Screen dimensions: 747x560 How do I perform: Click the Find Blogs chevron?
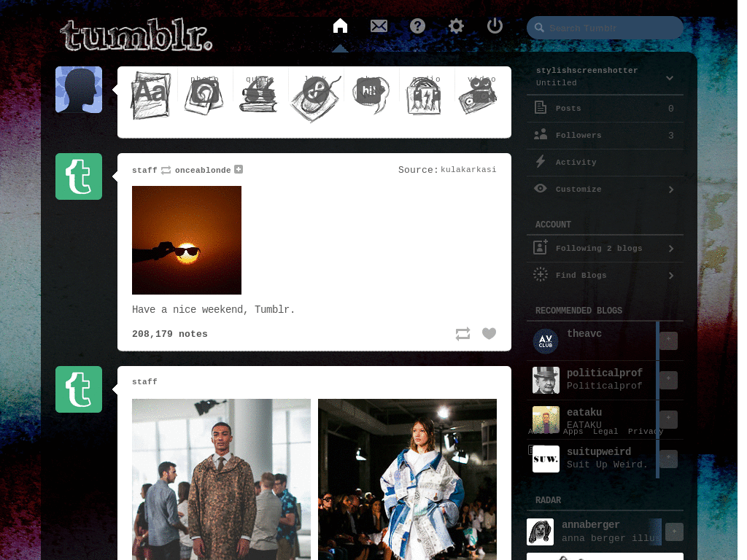[671, 276]
